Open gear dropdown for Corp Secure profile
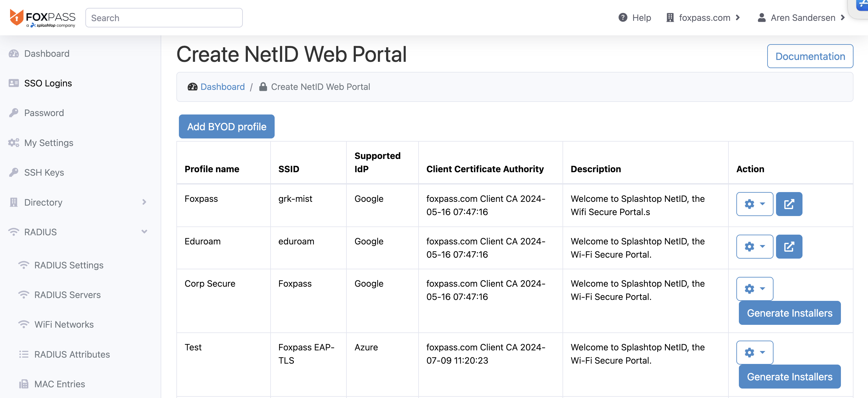The width and height of the screenshot is (868, 398). tap(754, 289)
